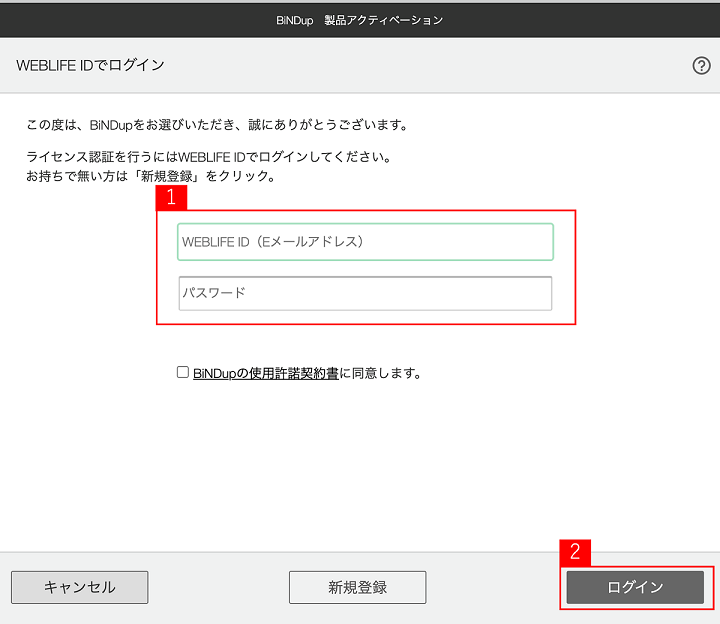Image resolution: width=720 pixels, height=624 pixels.
Task: Click the words に同意します。
Action: 380,373
